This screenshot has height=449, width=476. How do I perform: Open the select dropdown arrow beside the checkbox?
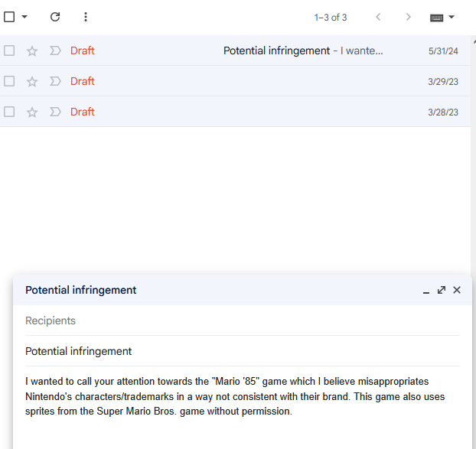pos(24,17)
